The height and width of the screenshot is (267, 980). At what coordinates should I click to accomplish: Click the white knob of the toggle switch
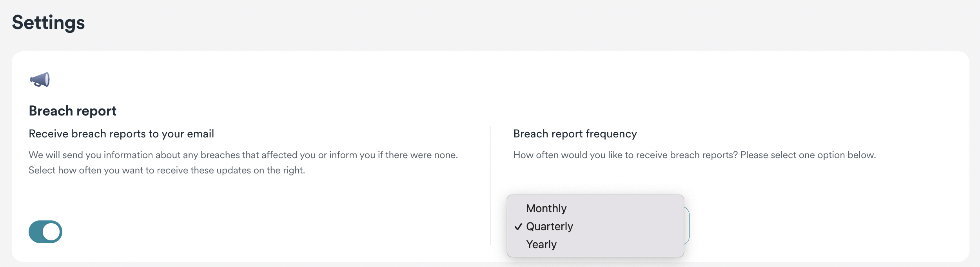[x=52, y=232]
